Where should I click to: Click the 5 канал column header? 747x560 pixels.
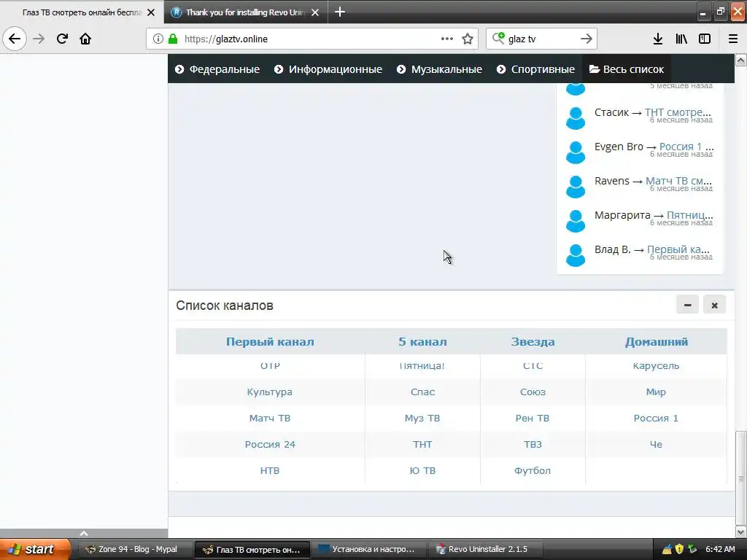click(x=422, y=342)
